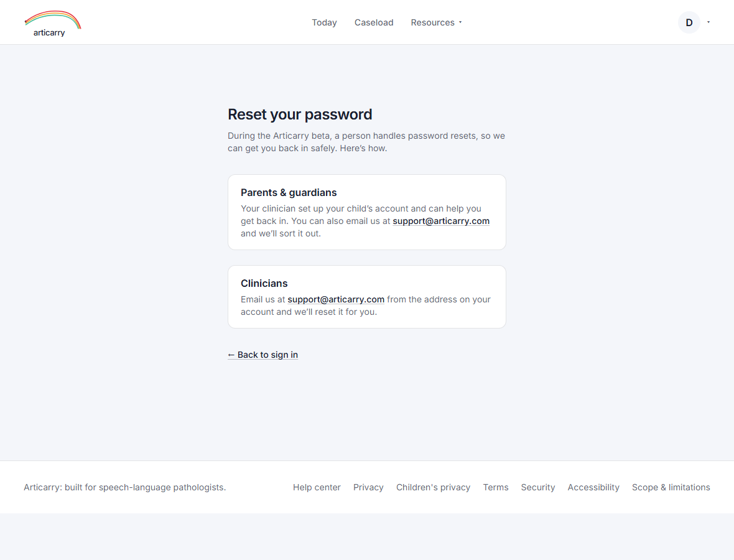
Task: Click the Clinicians card heading
Action: click(x=264, y=283)
